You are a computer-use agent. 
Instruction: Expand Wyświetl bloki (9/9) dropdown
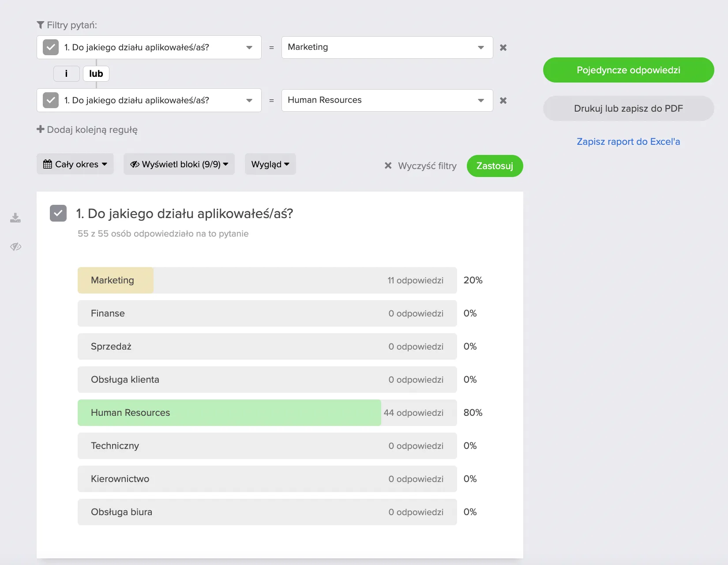point(179,164)
